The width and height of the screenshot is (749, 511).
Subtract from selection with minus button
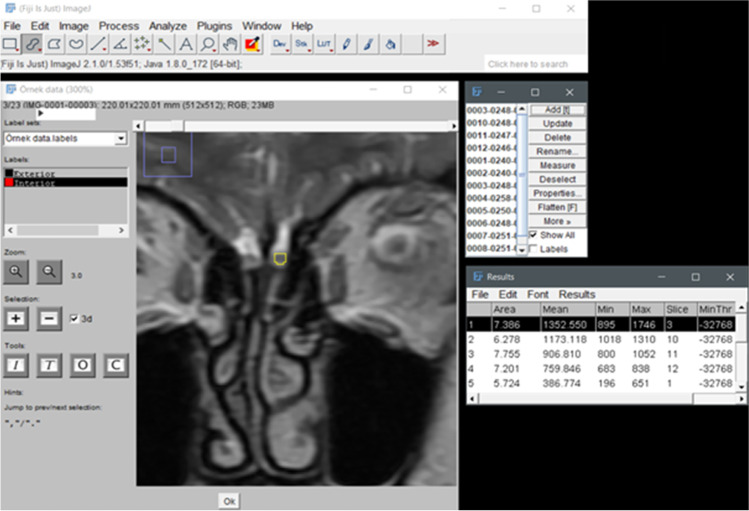click(49, 319)
